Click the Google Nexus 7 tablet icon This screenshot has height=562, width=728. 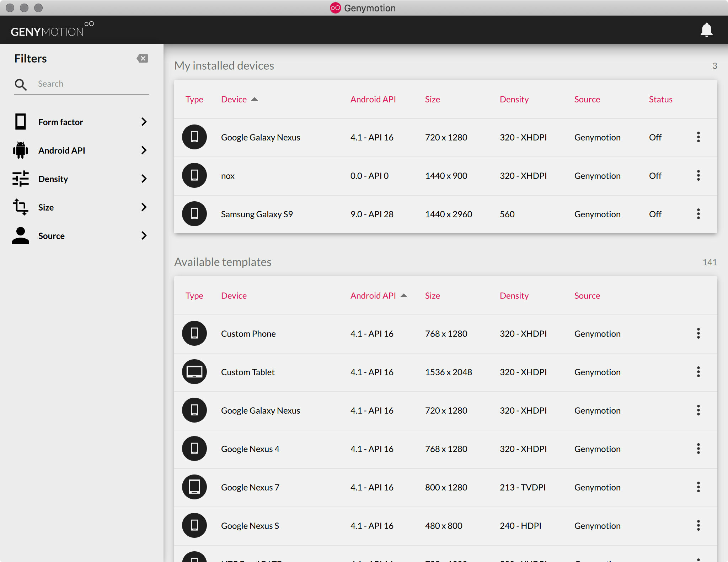(194, 487)
